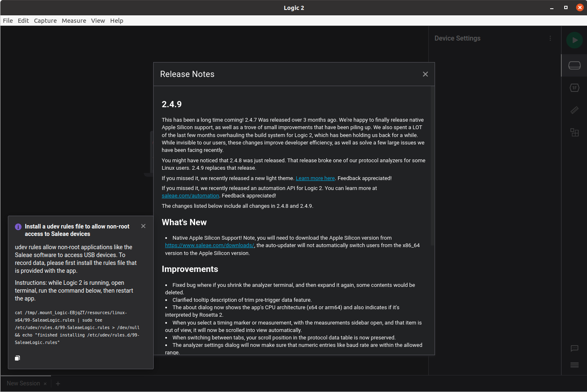Viewport: 587px width, 392px height.
Task: Click the udev command text block
Action: point(77,327)
